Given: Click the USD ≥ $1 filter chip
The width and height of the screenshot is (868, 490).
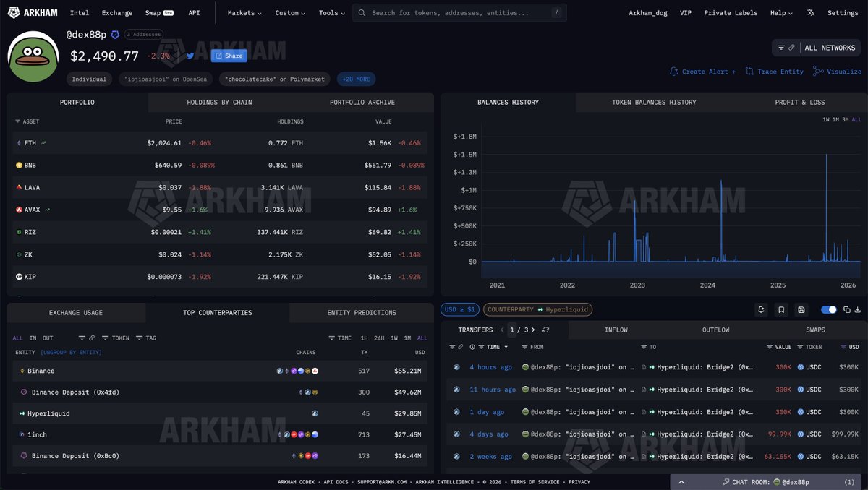Looking at the screenshot, I should (x=460, y=309).
